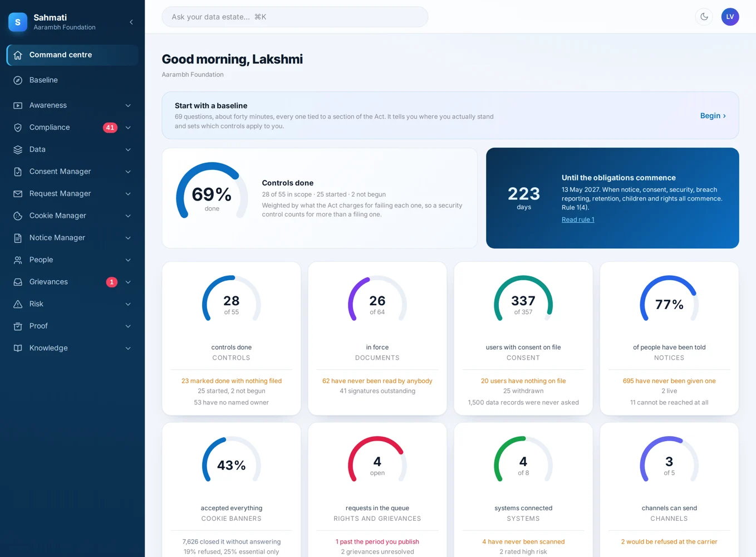Click Begin to start baseline
Image resolution: width=756 pixels, height=557 pixels.
click(x=713, y=116)
